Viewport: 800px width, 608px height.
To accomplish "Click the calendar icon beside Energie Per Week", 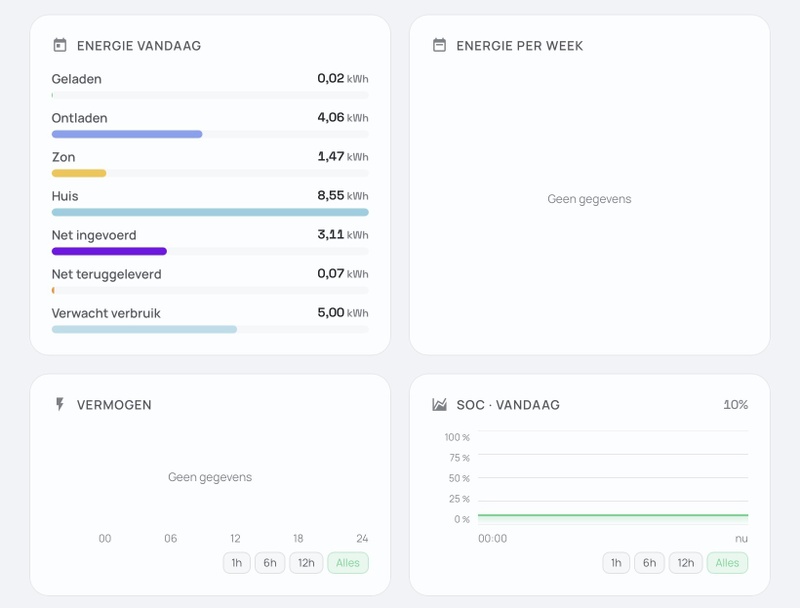I will (439, 45).
